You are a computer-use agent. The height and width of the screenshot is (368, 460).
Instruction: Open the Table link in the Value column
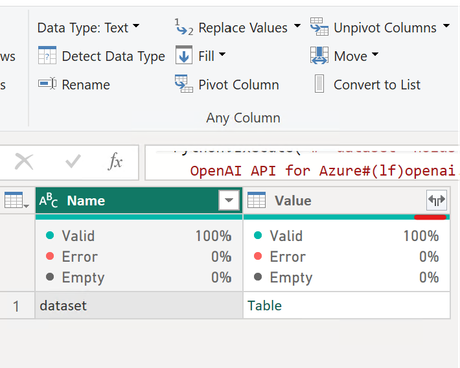pyautogui.click(x=265, y=306)
